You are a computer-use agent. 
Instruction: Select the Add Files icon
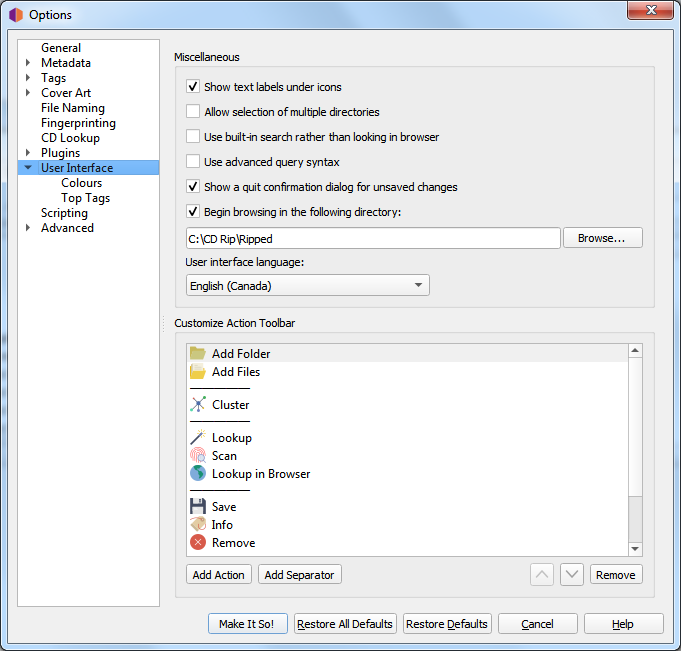pos(198,372)
